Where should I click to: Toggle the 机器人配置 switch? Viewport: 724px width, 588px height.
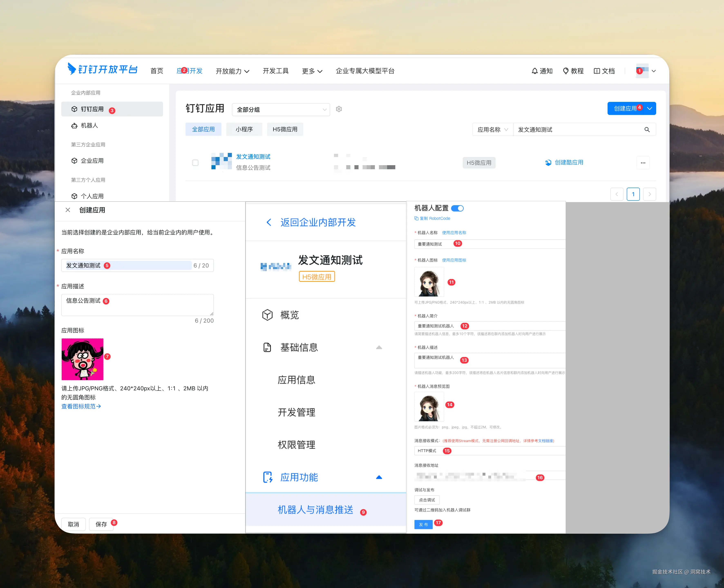457,208
